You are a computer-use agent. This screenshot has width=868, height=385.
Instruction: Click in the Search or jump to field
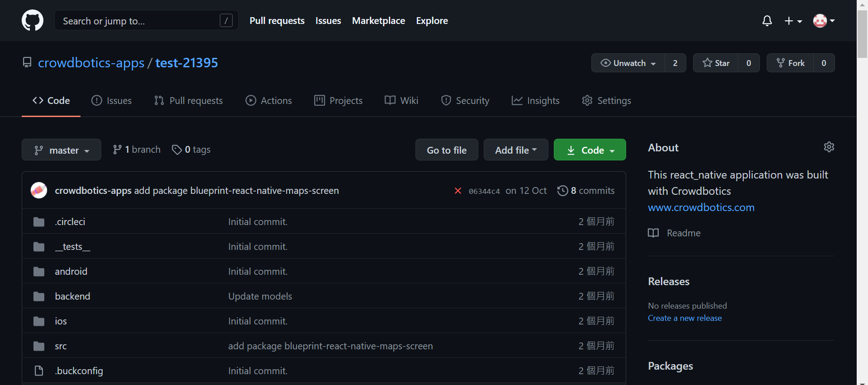coord(146,20)
